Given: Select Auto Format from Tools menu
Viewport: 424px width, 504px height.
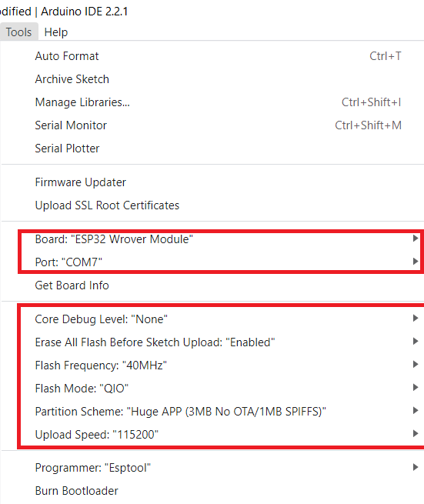Looking at the screenshot, I should pos(212,56).
